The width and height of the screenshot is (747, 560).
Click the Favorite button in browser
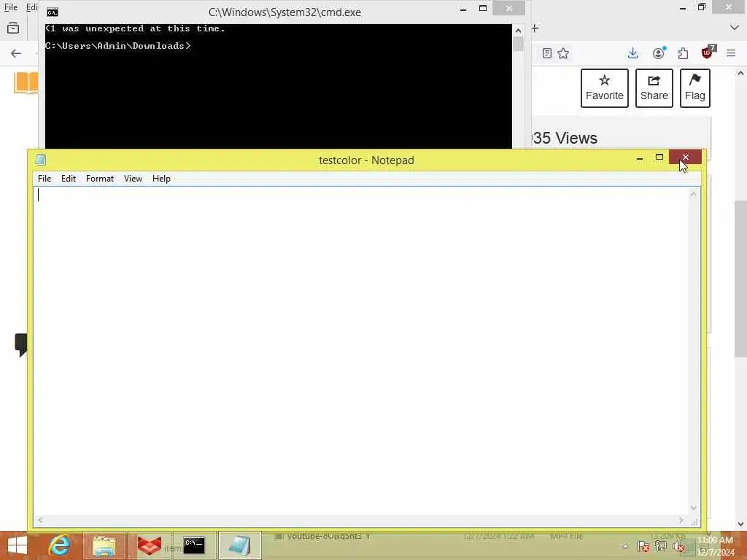tap(605, 88)
